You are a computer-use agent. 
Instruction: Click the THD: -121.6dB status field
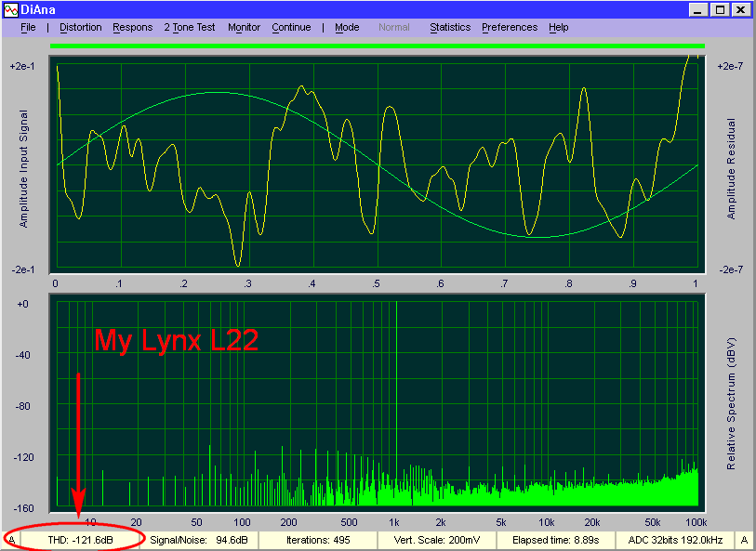[81, 541]
